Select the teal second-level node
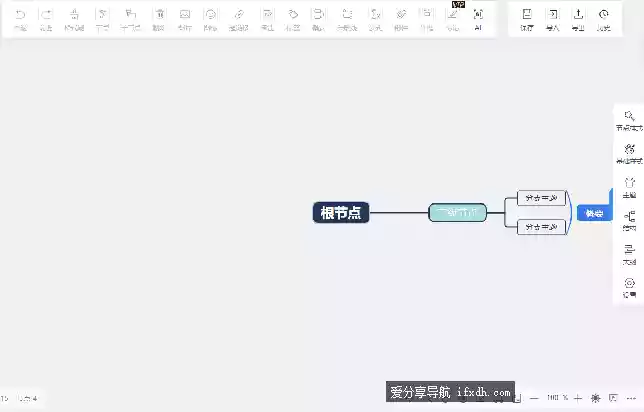 click(458, 212)
